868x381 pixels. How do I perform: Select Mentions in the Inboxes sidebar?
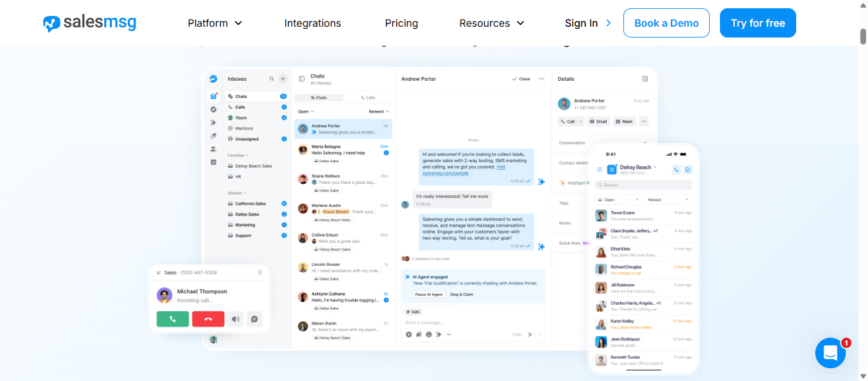pyautogui.click(x=257, y=128)
